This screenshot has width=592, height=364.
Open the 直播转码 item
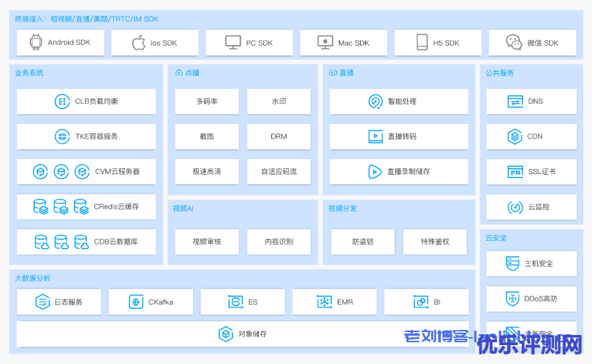coord(398,136)
